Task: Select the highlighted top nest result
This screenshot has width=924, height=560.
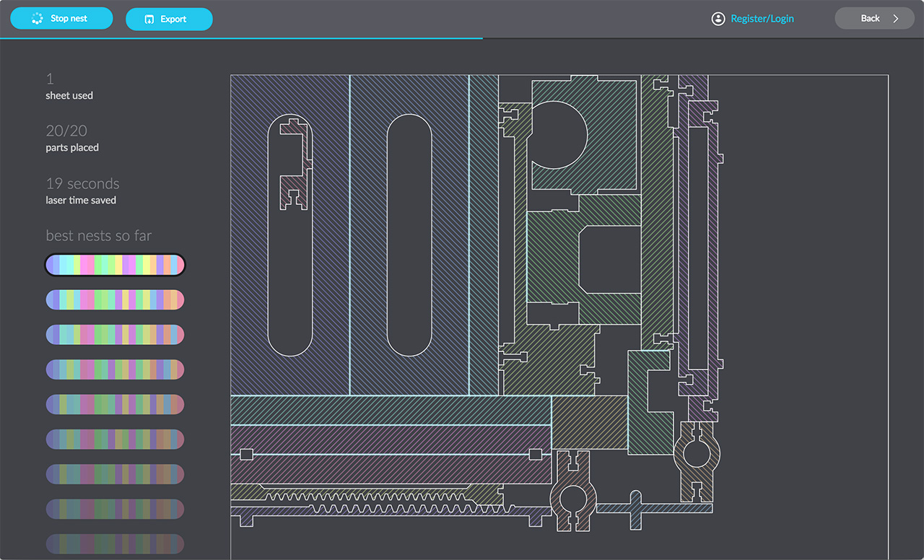Action: click(x=115, y=264)
